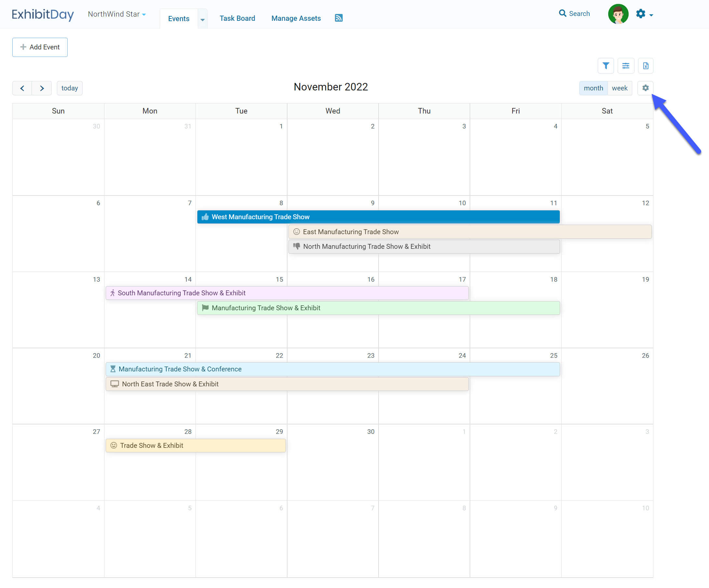Viewport: 709px width, 588px height.
Task: Switch to the week view toggle
Action: (620, 88)
